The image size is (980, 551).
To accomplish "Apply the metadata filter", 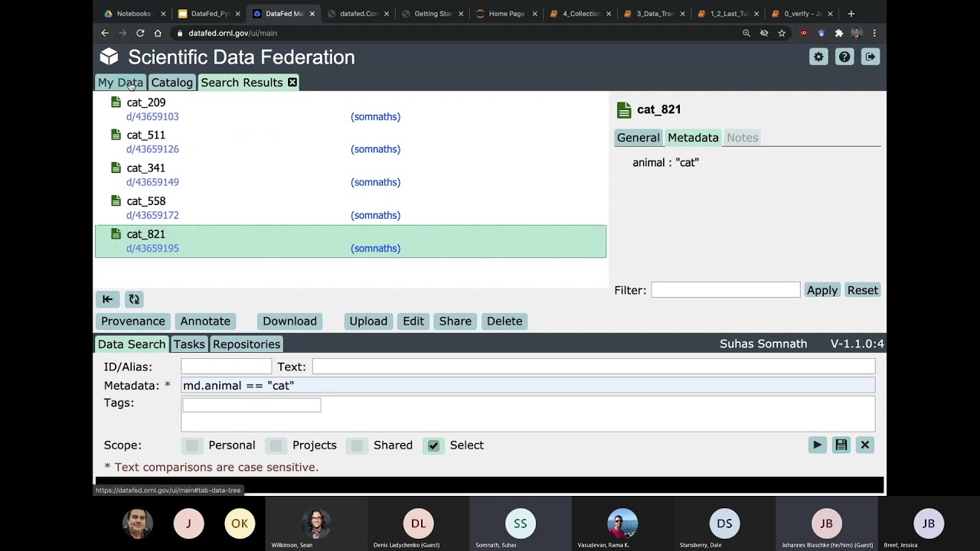I will (822, 290).
